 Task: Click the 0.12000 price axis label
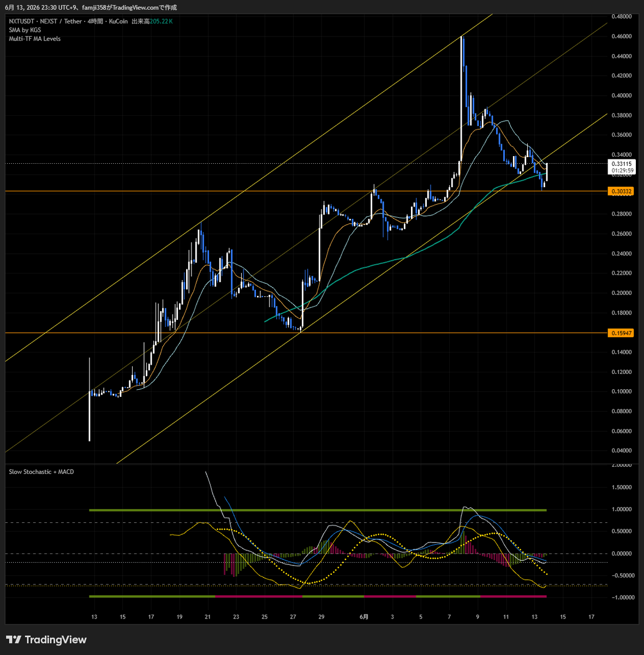pyautogui.click(x=622, y=372)
